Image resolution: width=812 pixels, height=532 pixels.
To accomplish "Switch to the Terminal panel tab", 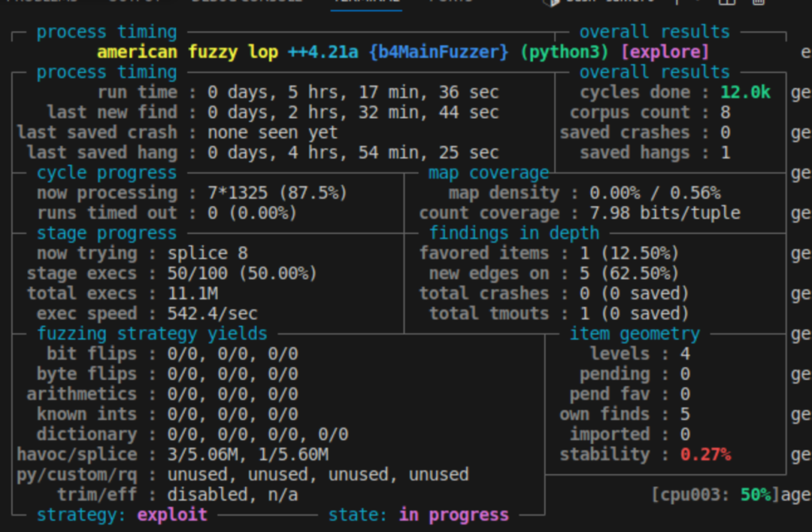I will click(x=366, y=2).
